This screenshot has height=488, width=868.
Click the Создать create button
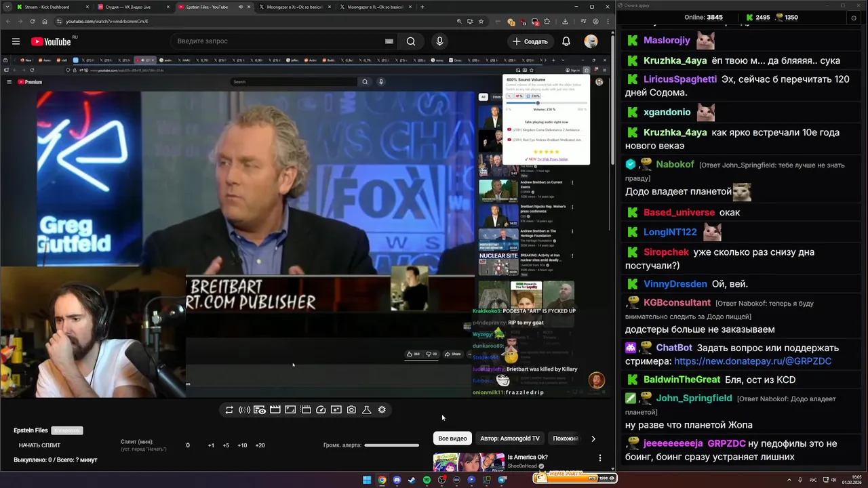tap(530, 41)
